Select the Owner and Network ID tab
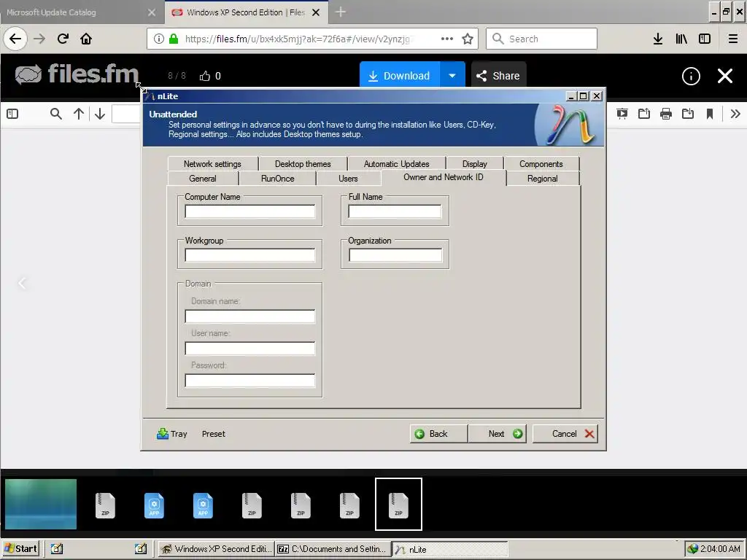Viewport: 747px width, 560px height. (x=444, y=177)
